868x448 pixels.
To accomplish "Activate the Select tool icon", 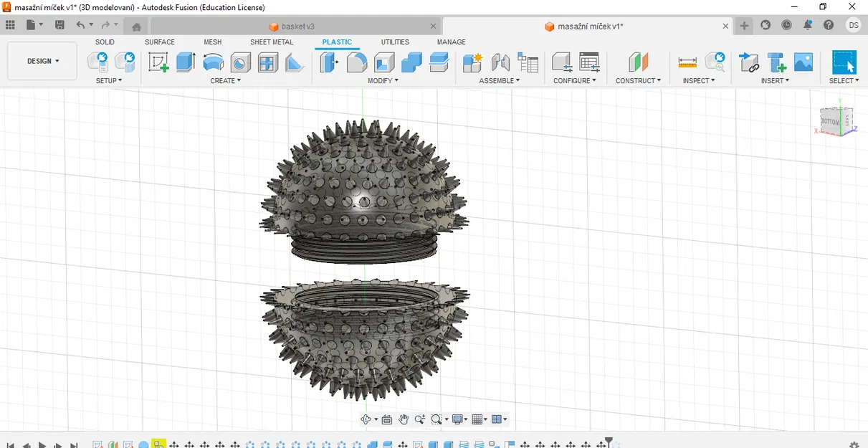I will 844,62.
